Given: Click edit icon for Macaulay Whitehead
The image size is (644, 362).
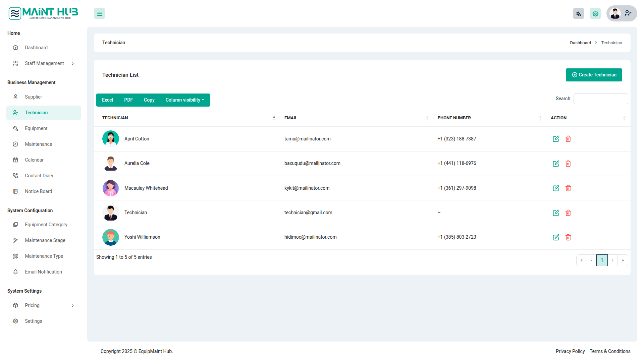Looking at the screenshot, I should (x=556, y=188).
